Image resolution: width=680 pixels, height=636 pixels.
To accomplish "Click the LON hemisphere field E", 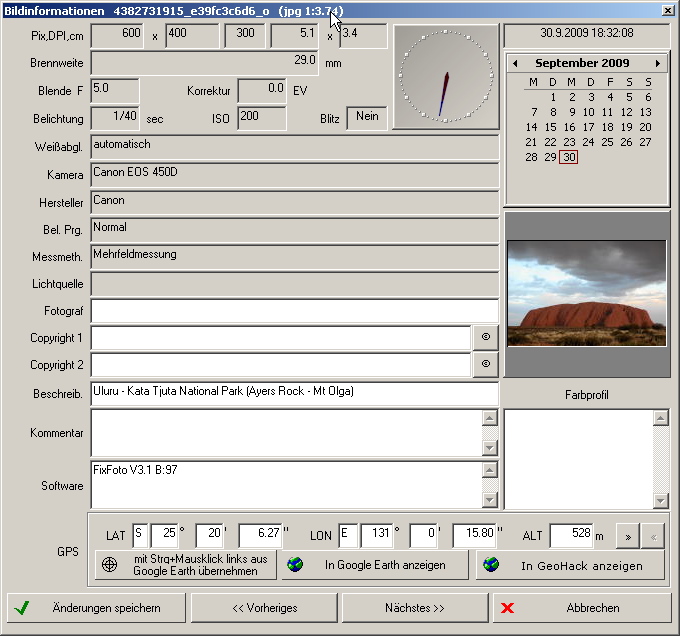I will 348,535.
